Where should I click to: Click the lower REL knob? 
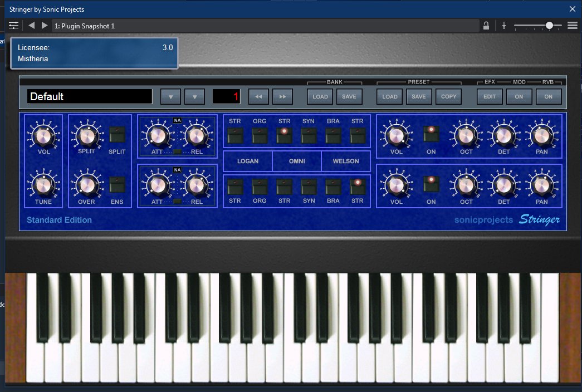click(197, 185)
